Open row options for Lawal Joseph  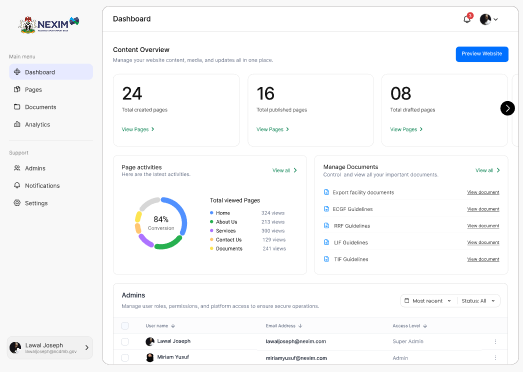point(495,341)
